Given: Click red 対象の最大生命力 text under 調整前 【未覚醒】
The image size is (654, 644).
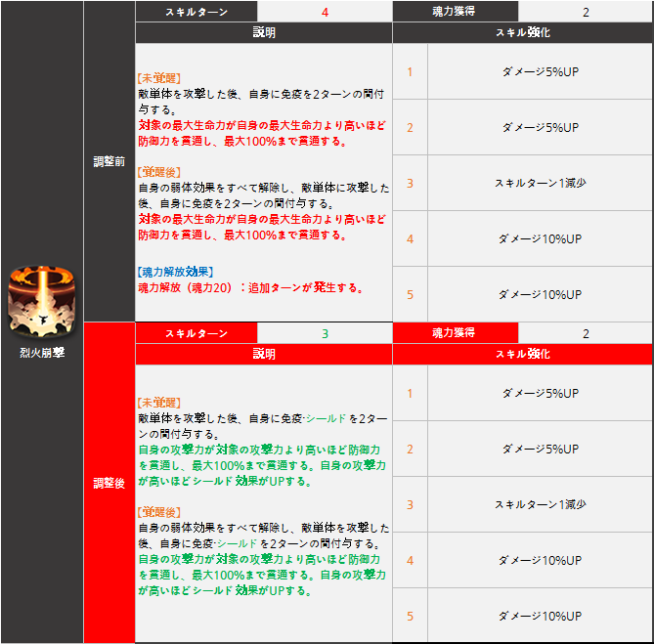Looking at the screenshot, I should click(x=262, y=133).
